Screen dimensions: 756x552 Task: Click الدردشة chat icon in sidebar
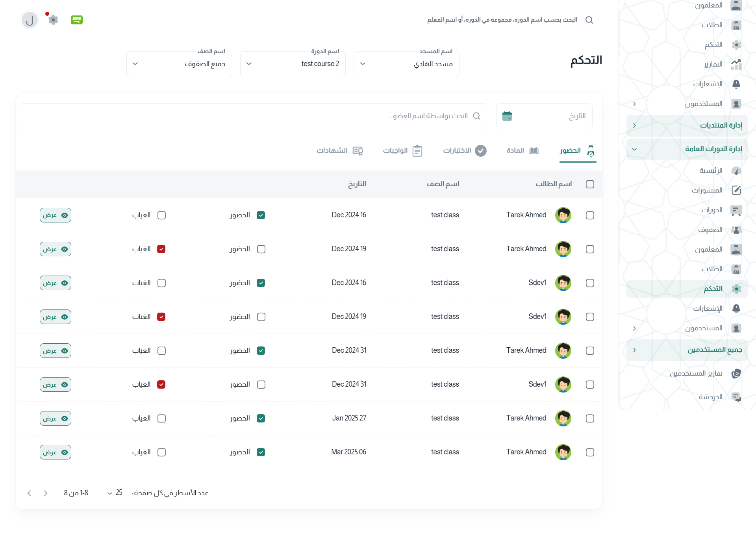[x=736, y=397]
